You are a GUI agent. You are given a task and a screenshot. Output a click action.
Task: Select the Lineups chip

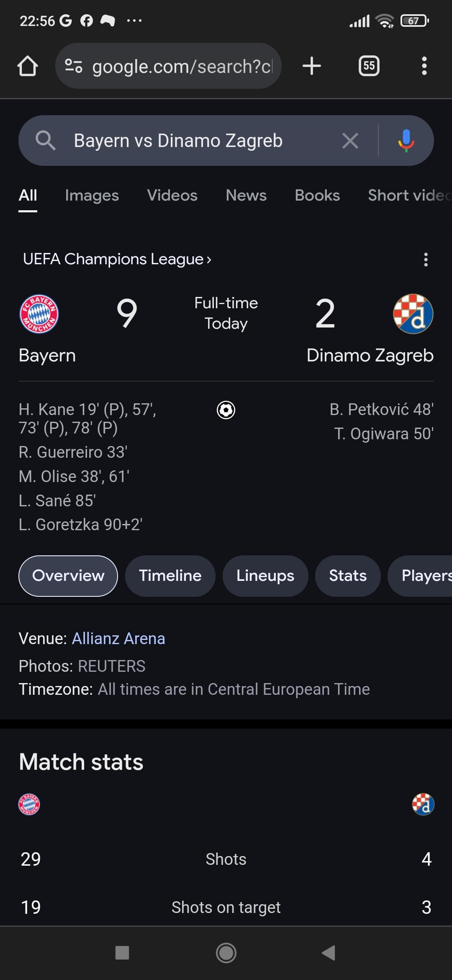[x=265, y=576]
